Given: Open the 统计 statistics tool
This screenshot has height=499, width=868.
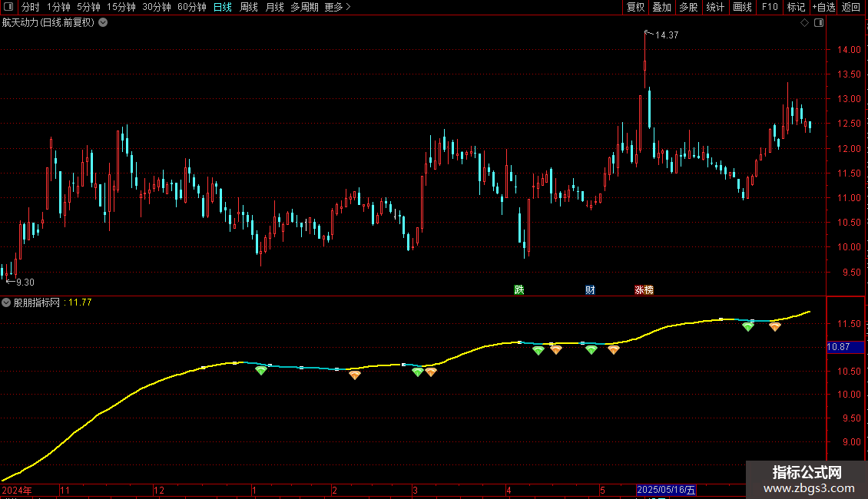Looking at the screenshot, I should click(x=714, y=7).
